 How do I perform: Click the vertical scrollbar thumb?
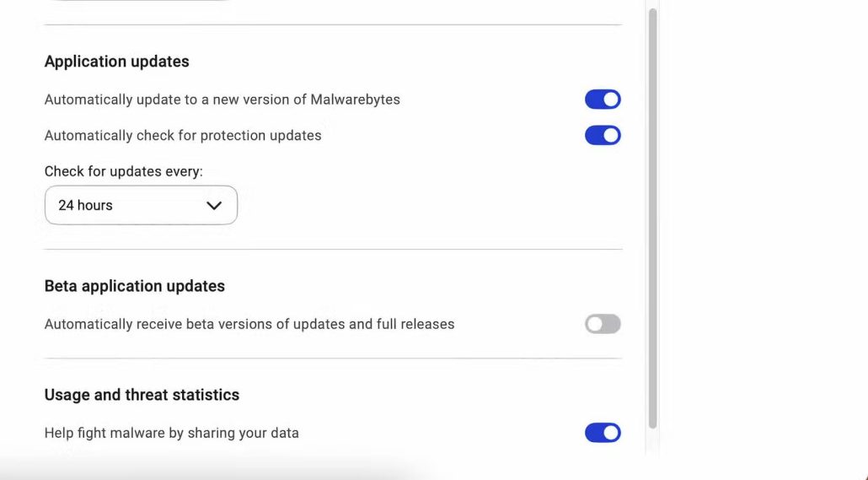pyautogui.click(x=652, y=211)
